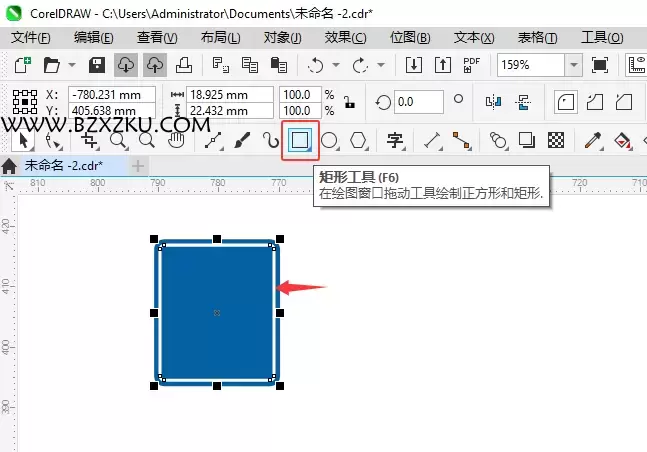
Task: Redo the last action
Action: tap(360, 65)
